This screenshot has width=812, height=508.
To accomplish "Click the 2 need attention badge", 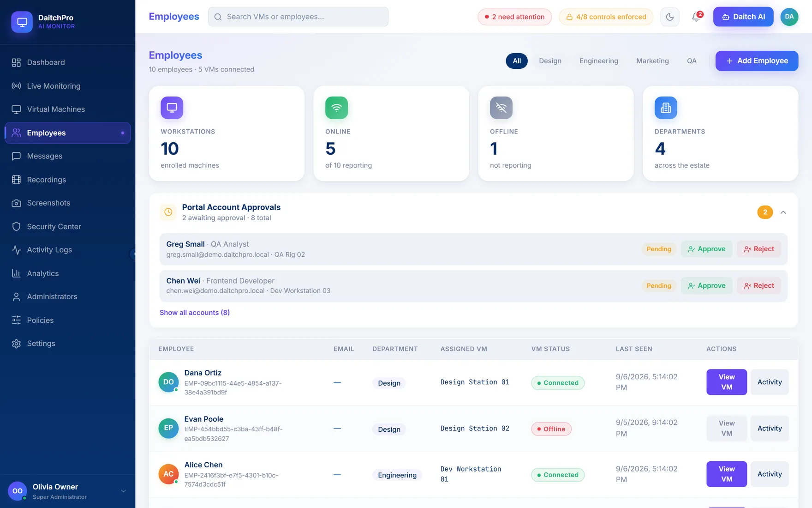I will coord(514,17).
